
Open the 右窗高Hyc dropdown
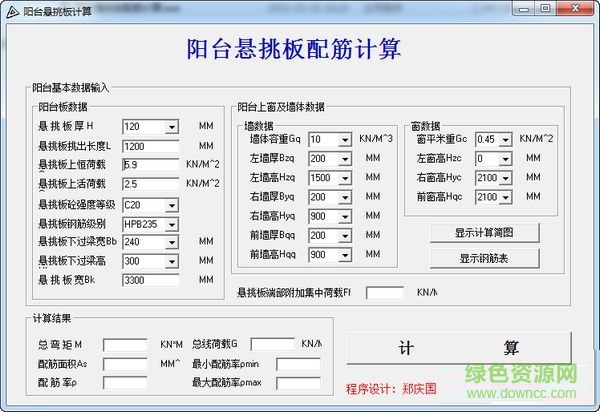[505, 178]
